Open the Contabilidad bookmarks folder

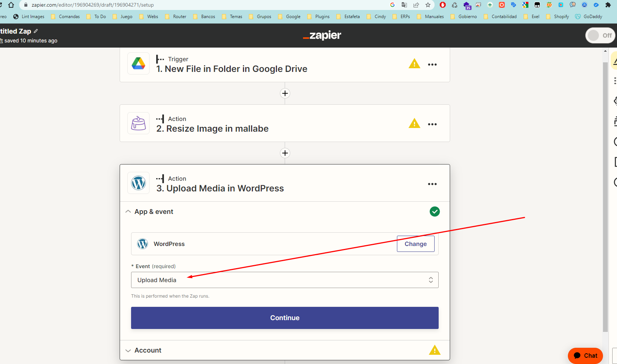point(500,17)
